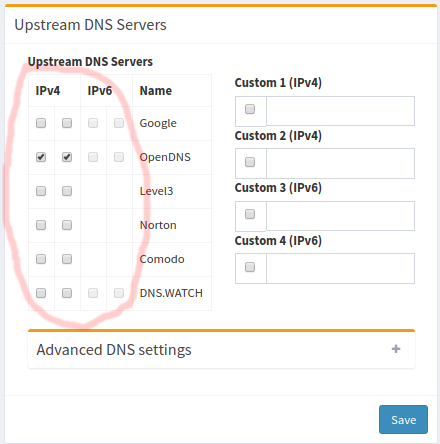
Task: Toggle first IPv6 checkbox for Google
Action: point(93,123)
